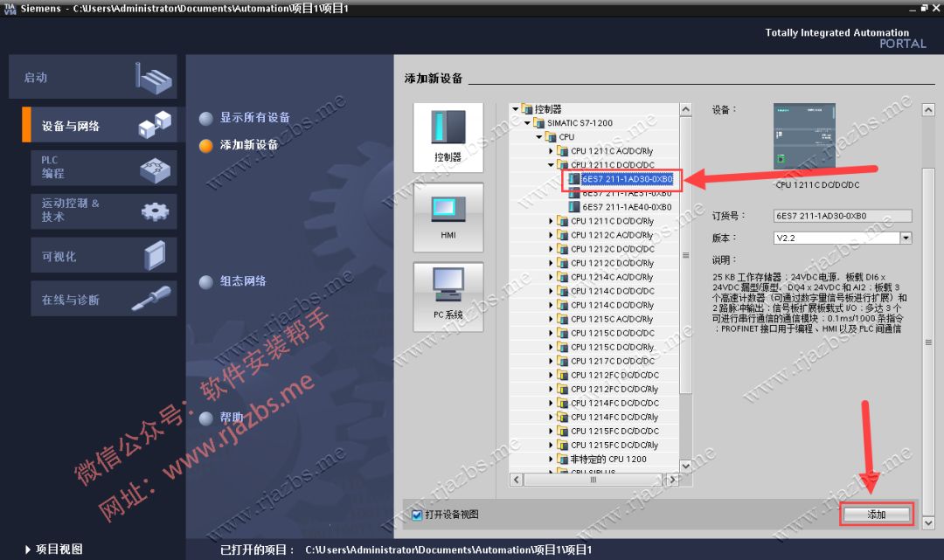This screenshot has width=944, height=560.
Task: Uncheck the 打开设备视图 checkbox
Action: pyautogui.click(x=417, y=514)
